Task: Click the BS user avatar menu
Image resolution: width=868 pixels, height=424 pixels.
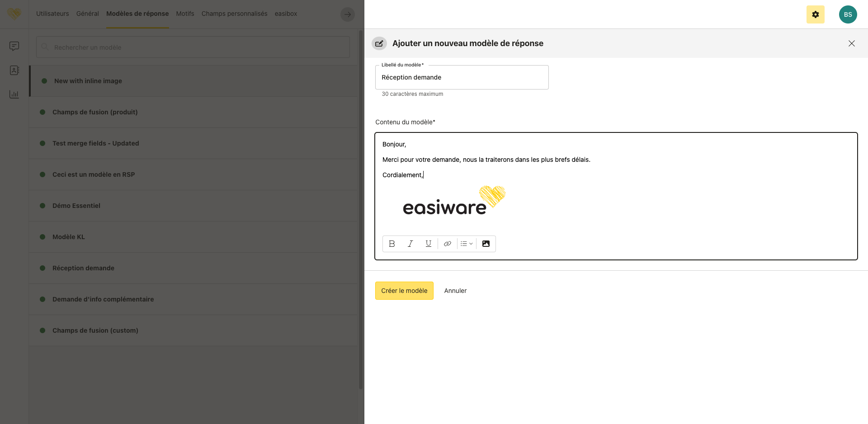Action: click(x=848, y=14)
